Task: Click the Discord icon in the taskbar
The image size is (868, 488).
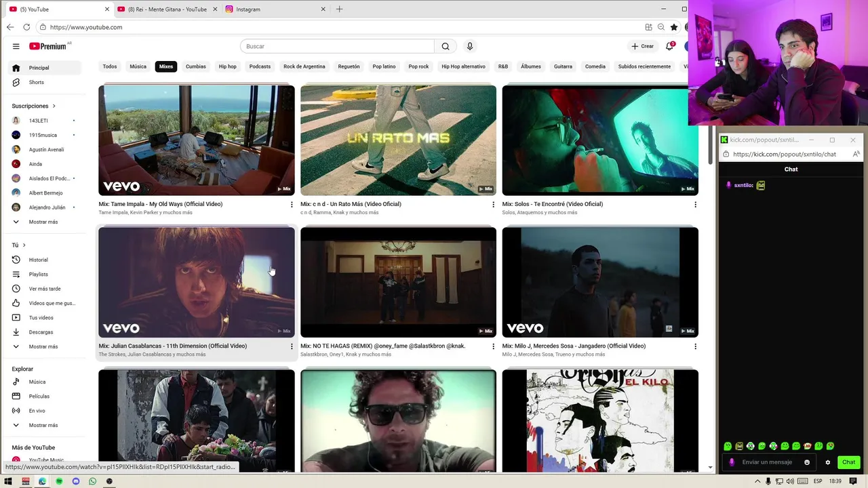Action: (76, 481)
